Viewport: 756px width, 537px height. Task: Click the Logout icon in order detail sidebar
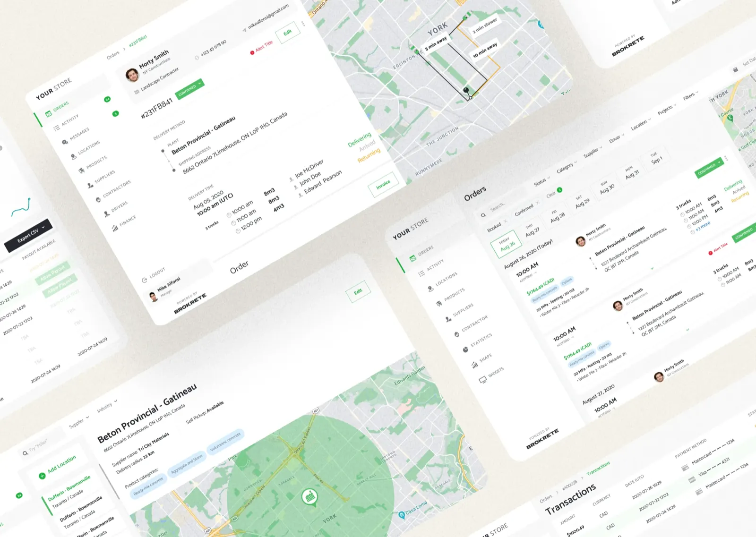[144, 280]
